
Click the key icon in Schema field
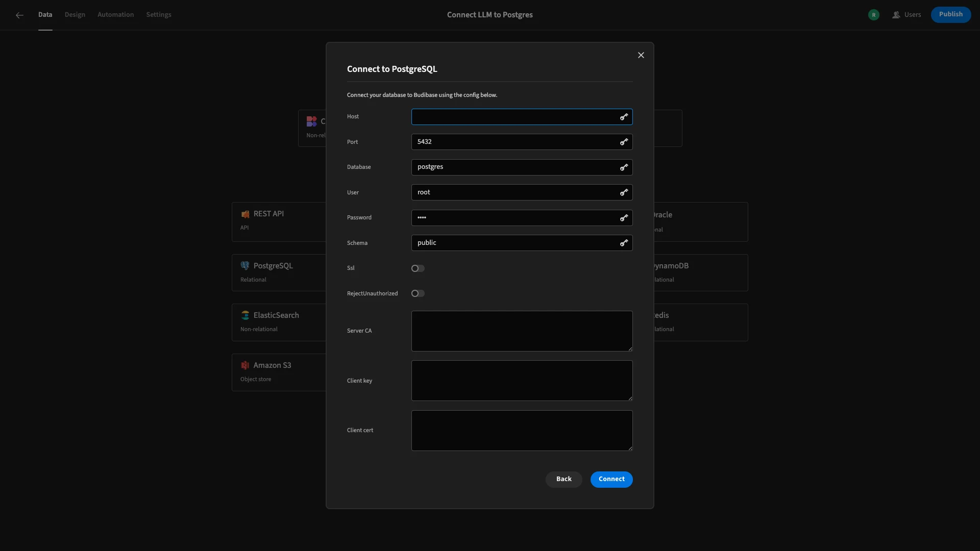click(624, 243)
